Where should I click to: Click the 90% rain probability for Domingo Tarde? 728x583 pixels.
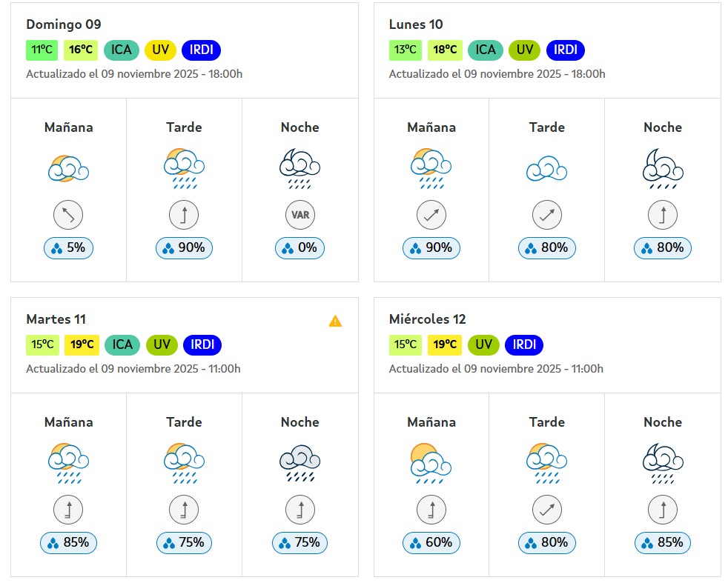click(x=184, y=248)
